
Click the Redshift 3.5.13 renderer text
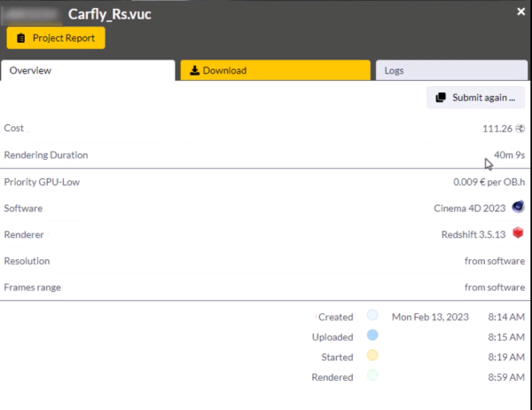click(x=471, y=235)
